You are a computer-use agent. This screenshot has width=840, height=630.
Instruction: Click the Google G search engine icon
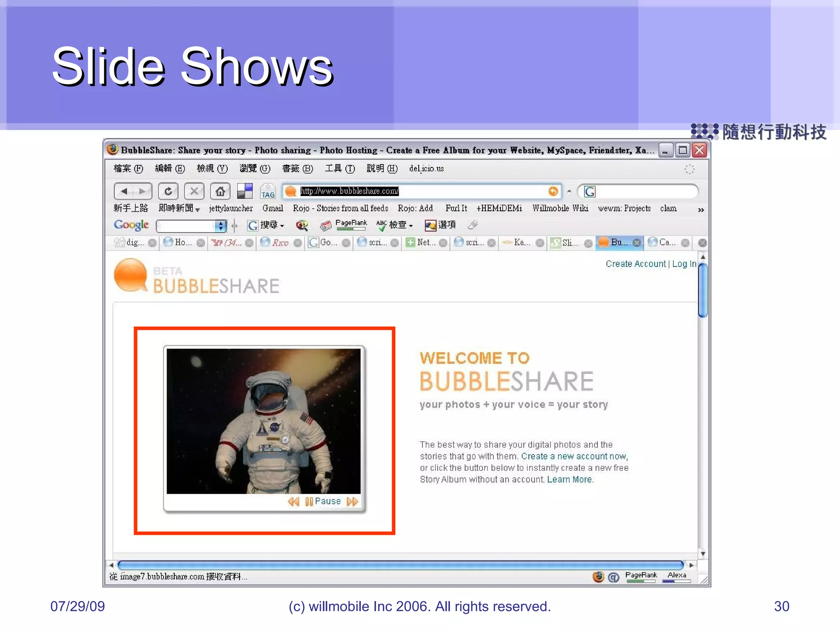pos(589,192)
